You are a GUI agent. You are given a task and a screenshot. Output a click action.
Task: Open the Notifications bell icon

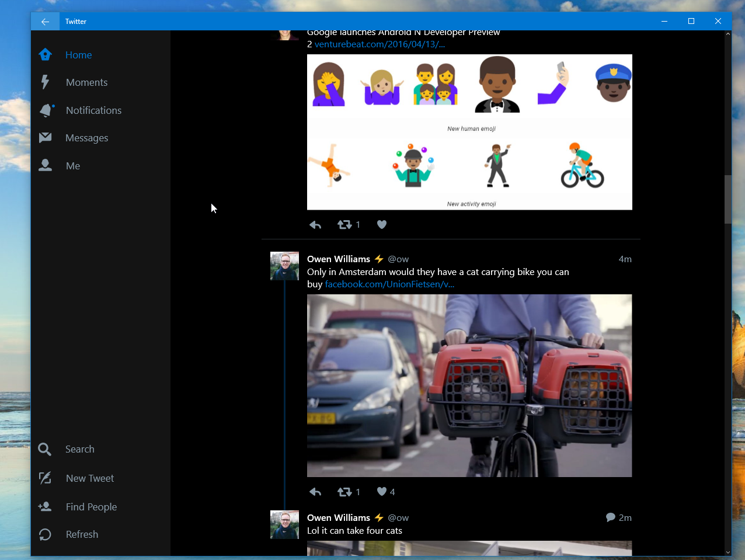tap(46, 110)
